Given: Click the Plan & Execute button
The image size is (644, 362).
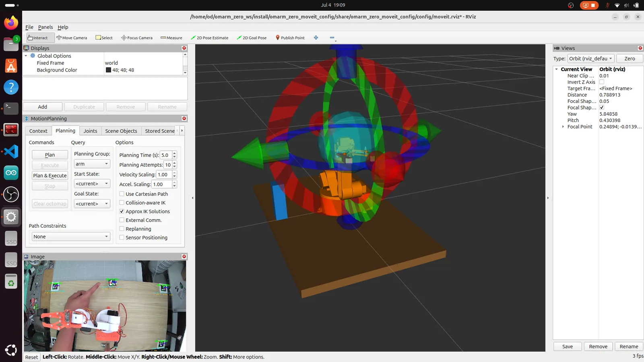Looking at the screenshot, I should (50, 175).
